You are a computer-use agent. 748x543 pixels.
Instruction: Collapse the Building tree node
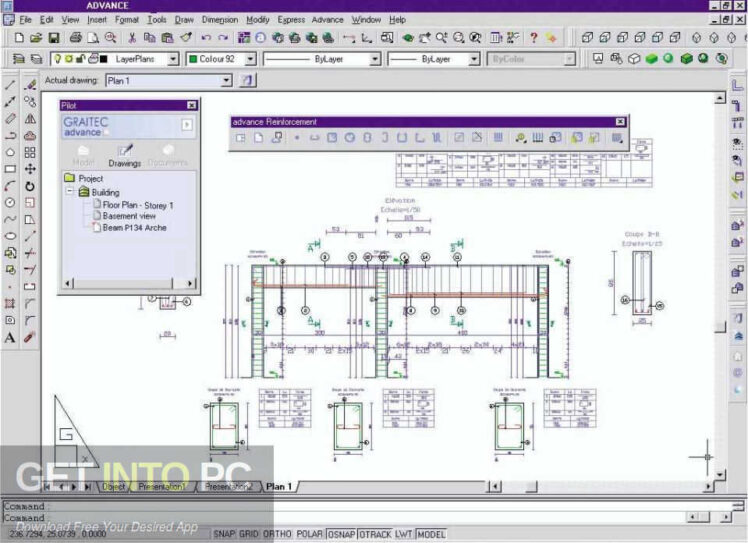[x=70, y=191]
